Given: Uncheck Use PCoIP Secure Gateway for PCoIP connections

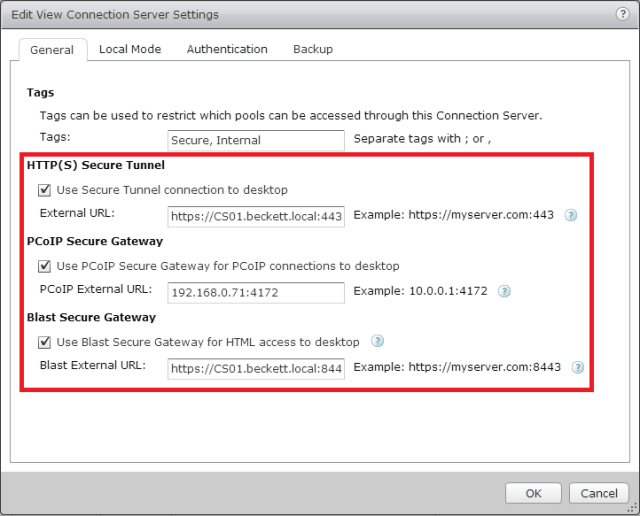Looking at the screenshot, I should tap(44, 266).
